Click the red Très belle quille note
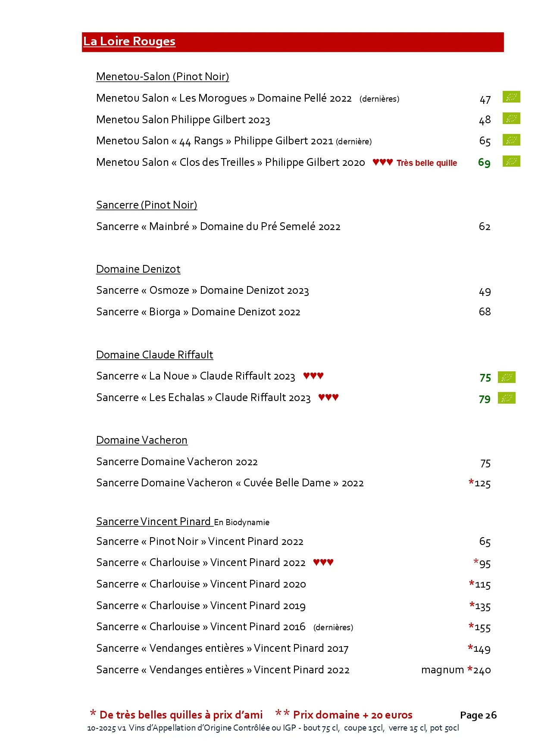 click(426, 163)
